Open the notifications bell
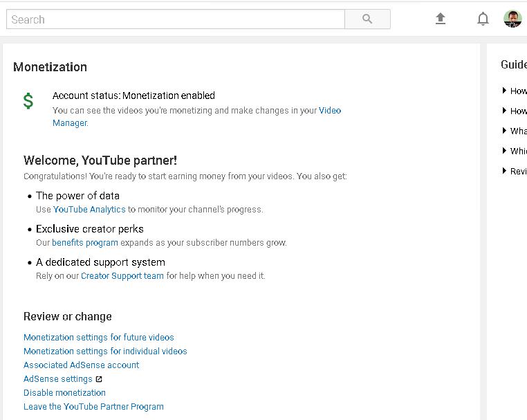 pos(483,19)
